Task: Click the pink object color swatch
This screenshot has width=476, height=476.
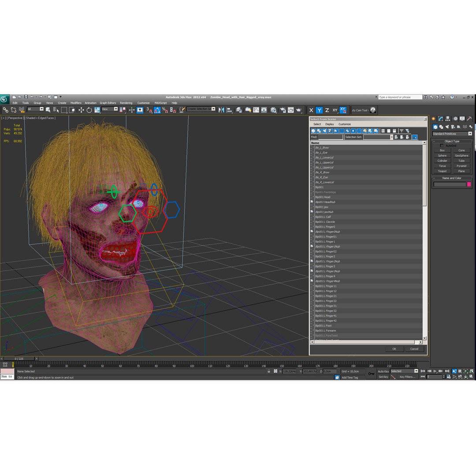Action: tap(469, 184)
